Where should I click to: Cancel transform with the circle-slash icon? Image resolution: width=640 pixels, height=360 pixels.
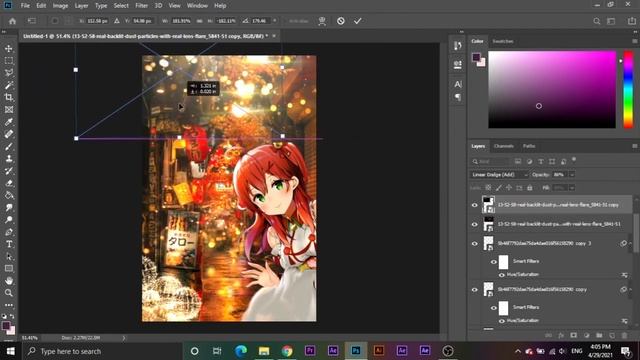click(341, 21)
